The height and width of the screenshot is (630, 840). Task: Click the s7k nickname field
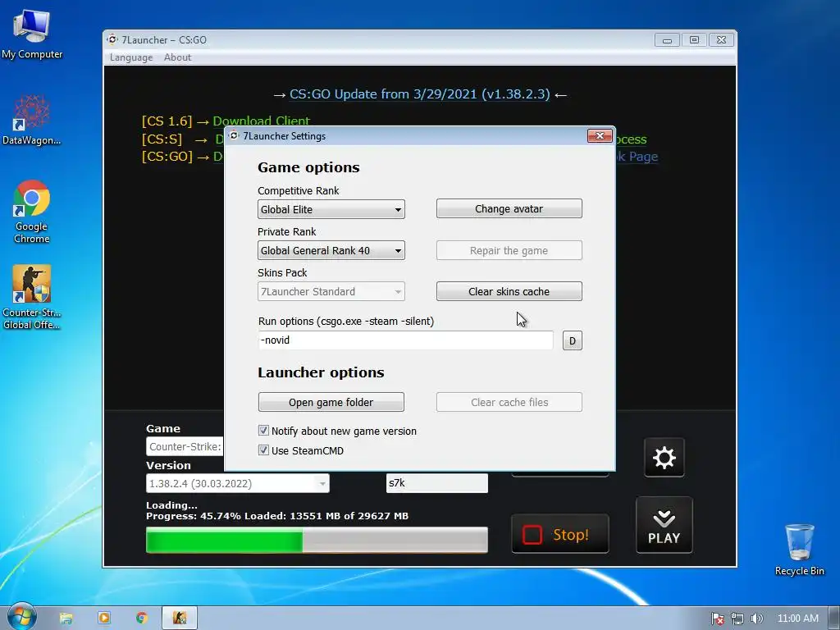pyautogui.click(x=436, y=482)
